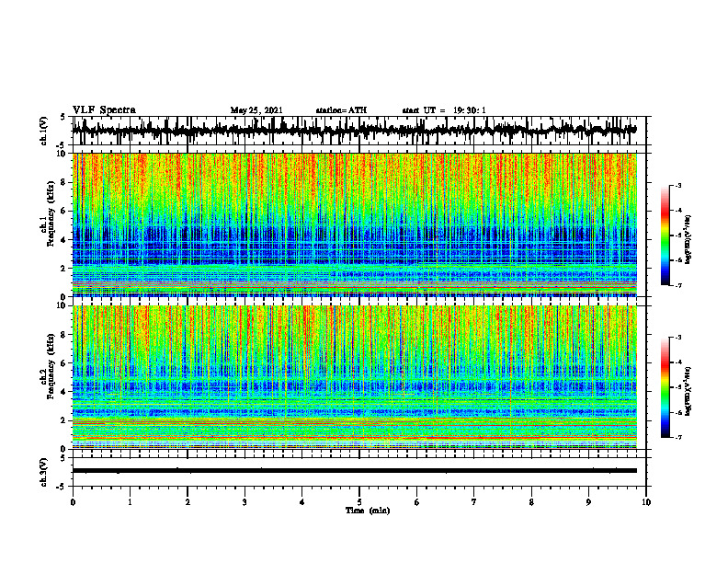Click the '-7' tick on ch.1 color bar

678,285
